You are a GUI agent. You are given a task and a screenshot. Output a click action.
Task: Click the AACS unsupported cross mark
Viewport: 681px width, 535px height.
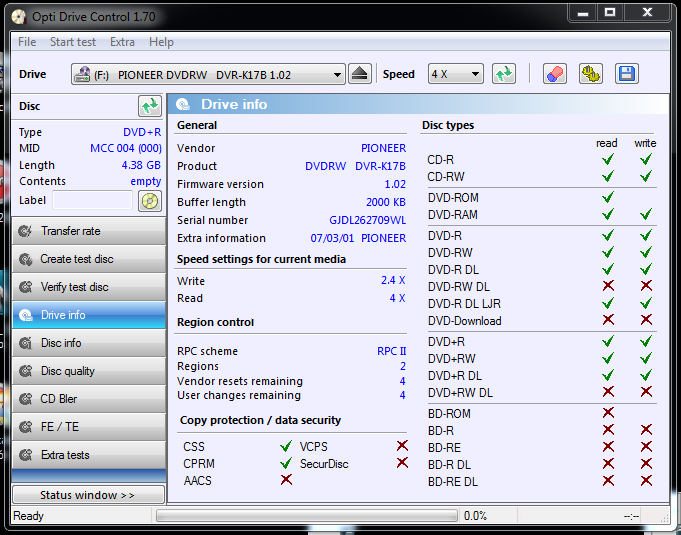286,480
